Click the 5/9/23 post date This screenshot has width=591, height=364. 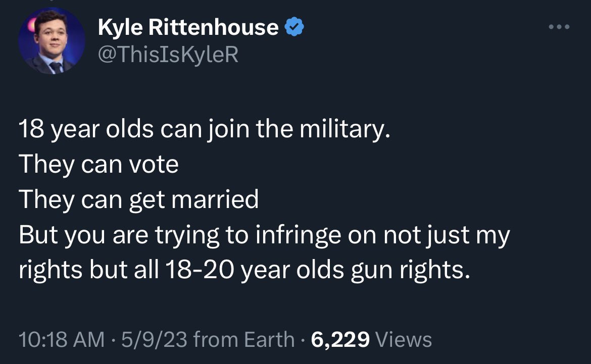(154, 339)
